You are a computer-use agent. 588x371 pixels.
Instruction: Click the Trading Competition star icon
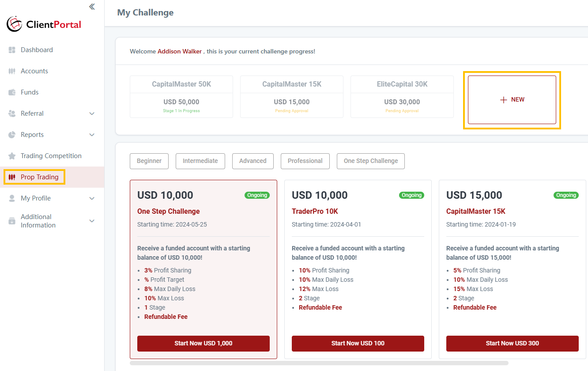click(x=12, y=156)
